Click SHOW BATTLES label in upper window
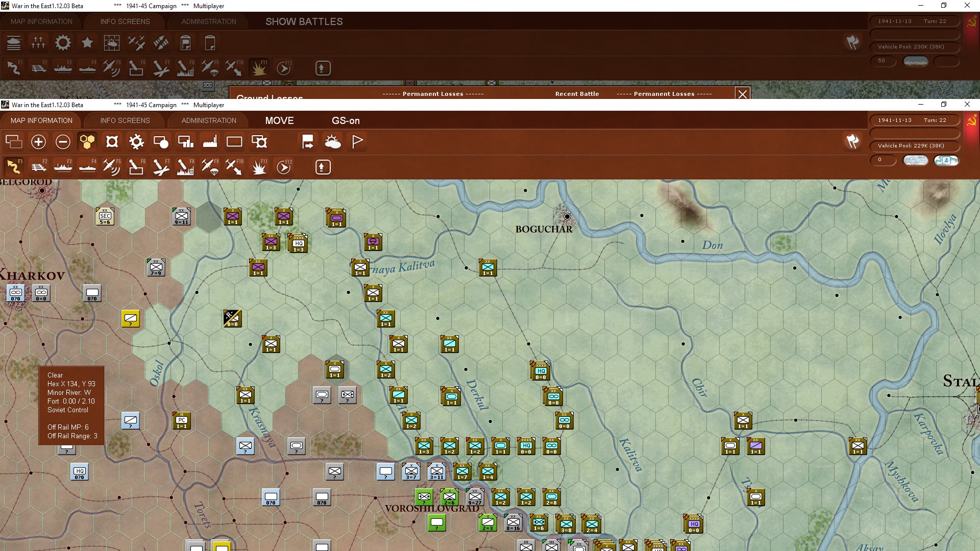This screenshot has height=551, width=980. point(304,21)
